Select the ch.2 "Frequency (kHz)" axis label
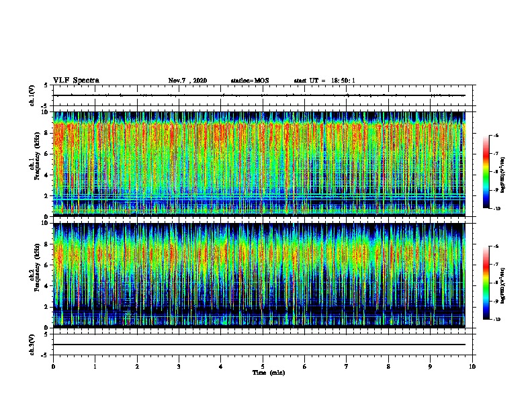Screen dimensions: 532x411 tap(37, 267)
